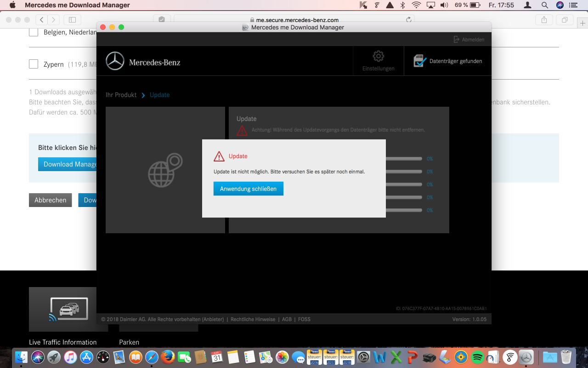Open the Rechtliche Hinweise link
The image size is (588, 368).
[253, 319]
